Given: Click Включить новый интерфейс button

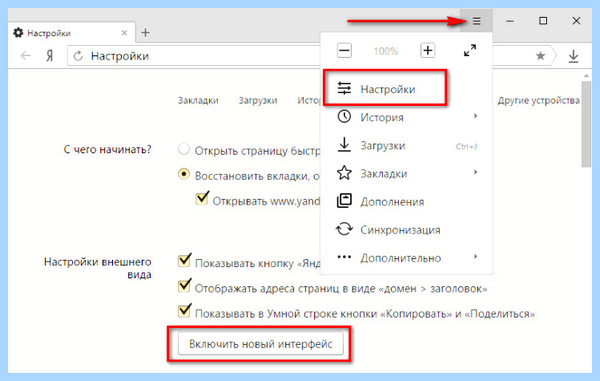Looking at the screenshot, I should click(x=261, y=344).
